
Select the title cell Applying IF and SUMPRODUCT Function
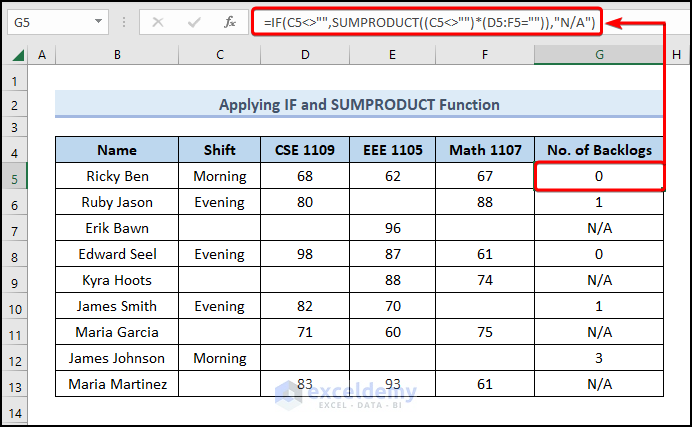click(359, 104)
